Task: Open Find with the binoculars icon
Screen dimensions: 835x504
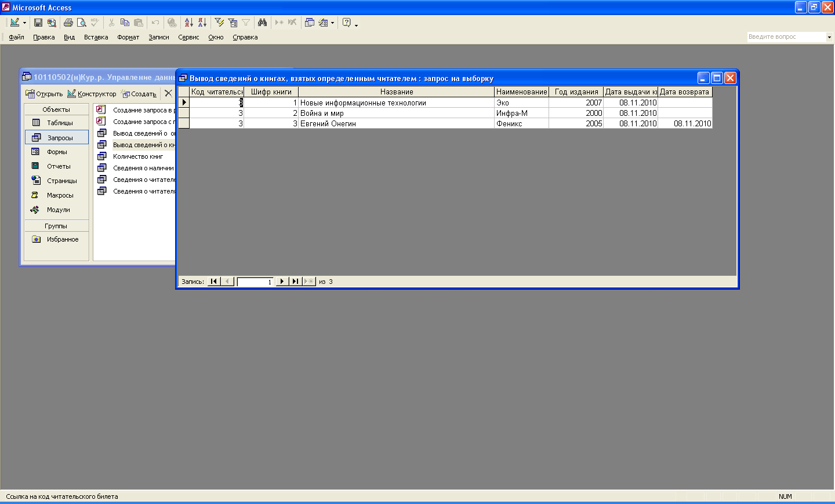Action: coord(263,23)
